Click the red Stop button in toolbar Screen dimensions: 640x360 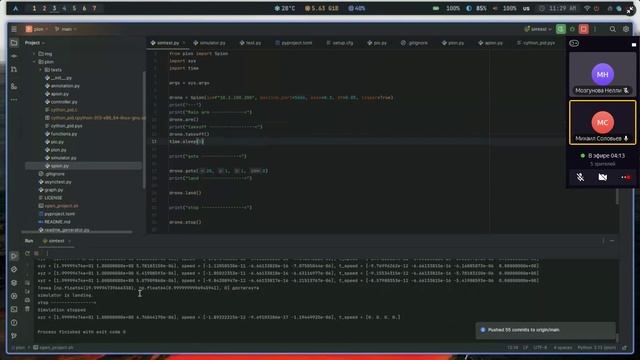tap(584, 29)
